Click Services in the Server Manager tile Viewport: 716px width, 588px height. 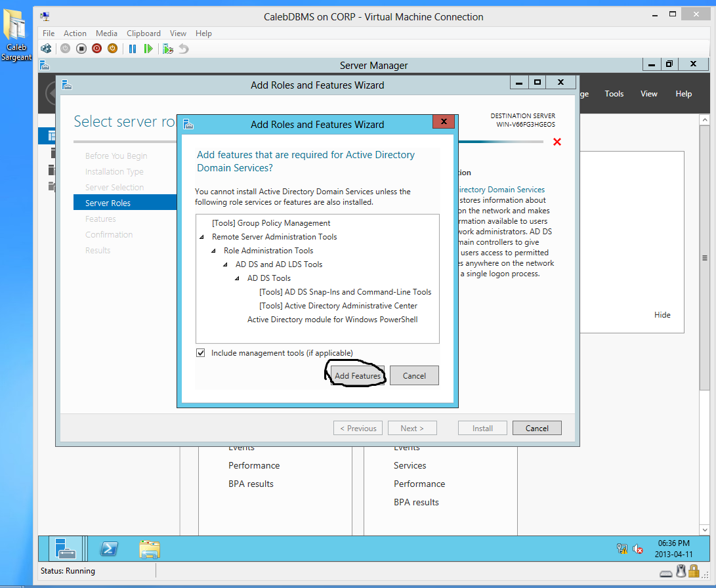pos(410,466)
